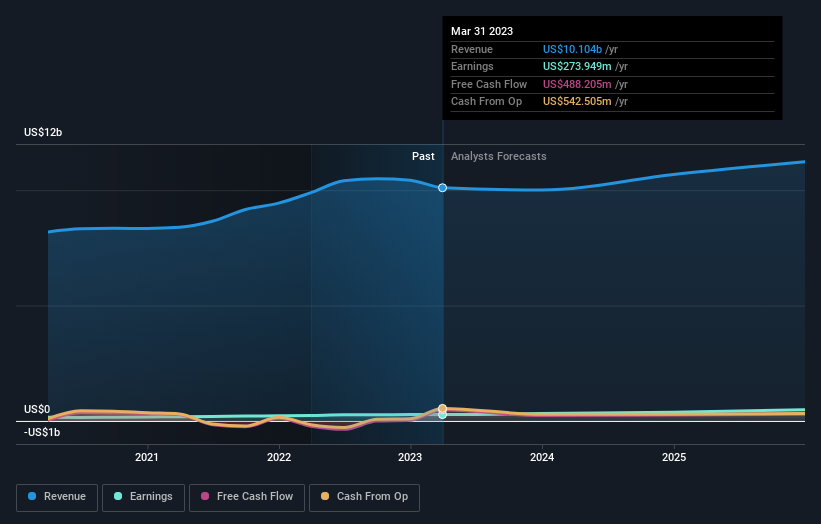Click the US$0 y-axis label

(x=37, y=409)
